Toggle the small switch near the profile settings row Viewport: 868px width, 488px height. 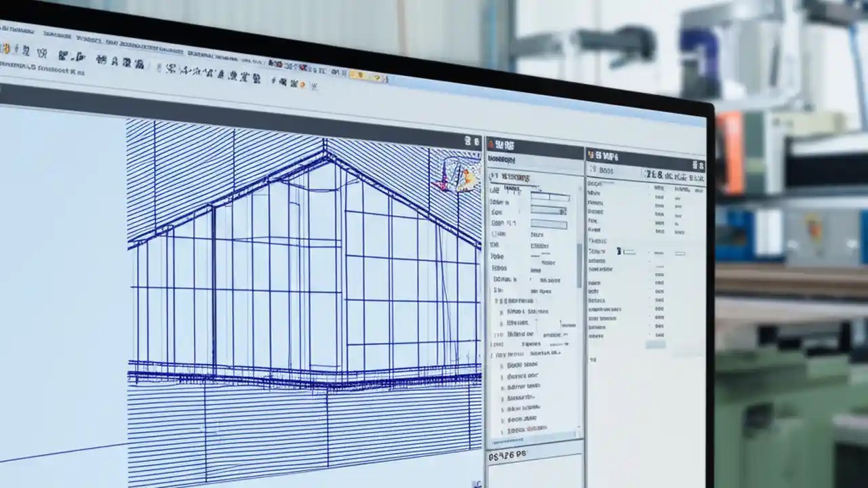620,251
